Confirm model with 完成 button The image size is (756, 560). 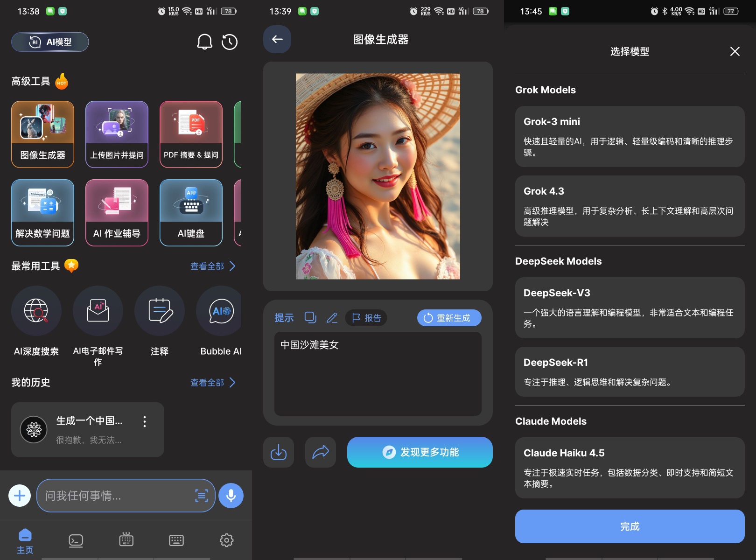630,526
